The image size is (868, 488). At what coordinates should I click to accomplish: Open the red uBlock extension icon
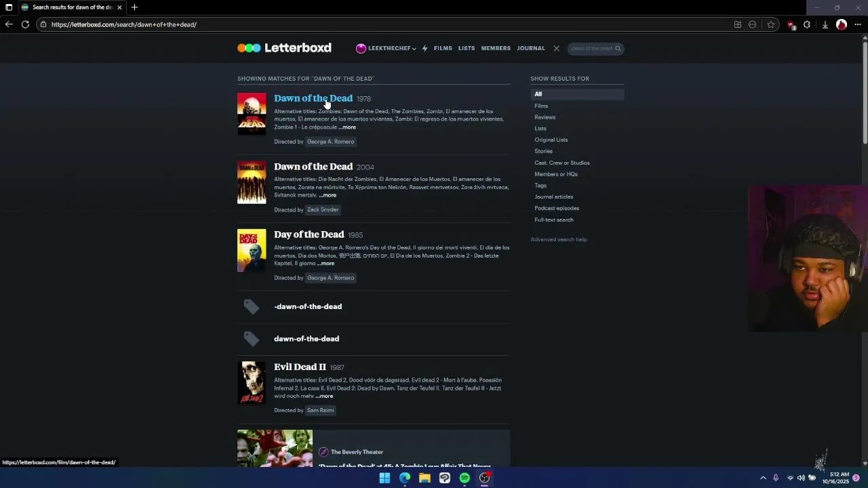pyautogui.click(x=791, y=25)
